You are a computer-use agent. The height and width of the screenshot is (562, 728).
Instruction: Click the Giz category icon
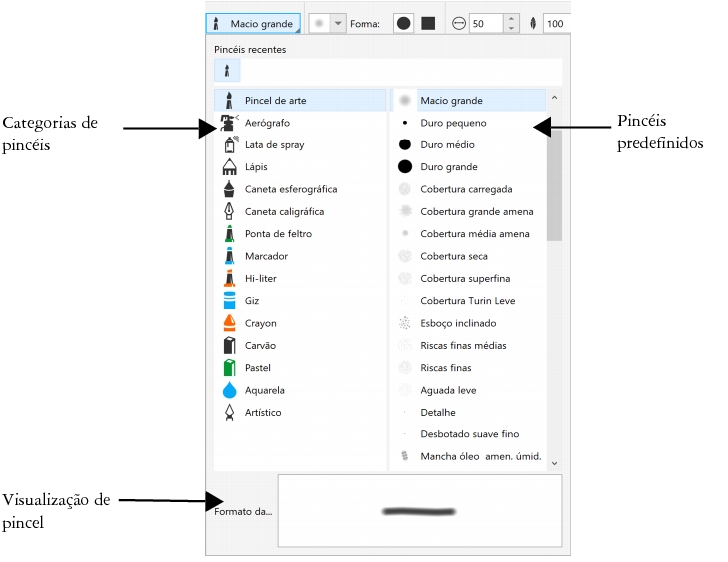coord(229,301)
